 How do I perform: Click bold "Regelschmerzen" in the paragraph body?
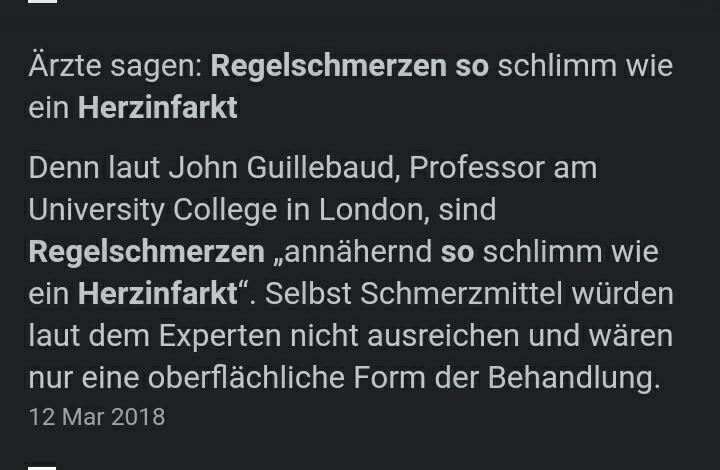click(146, 251)
